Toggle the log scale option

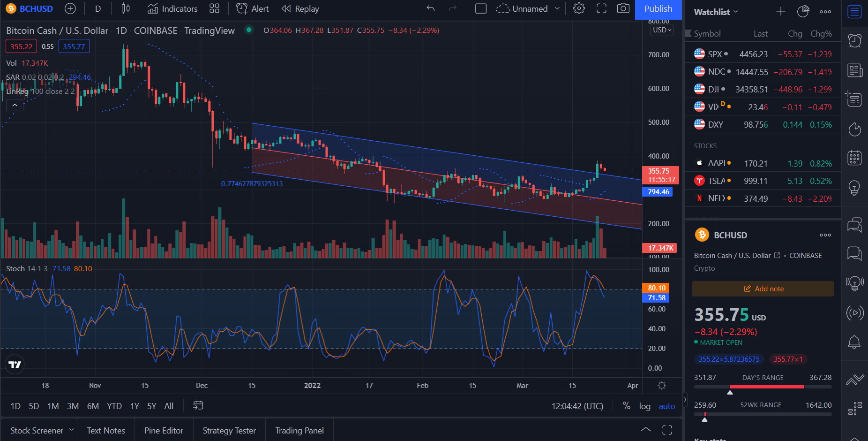644,406
